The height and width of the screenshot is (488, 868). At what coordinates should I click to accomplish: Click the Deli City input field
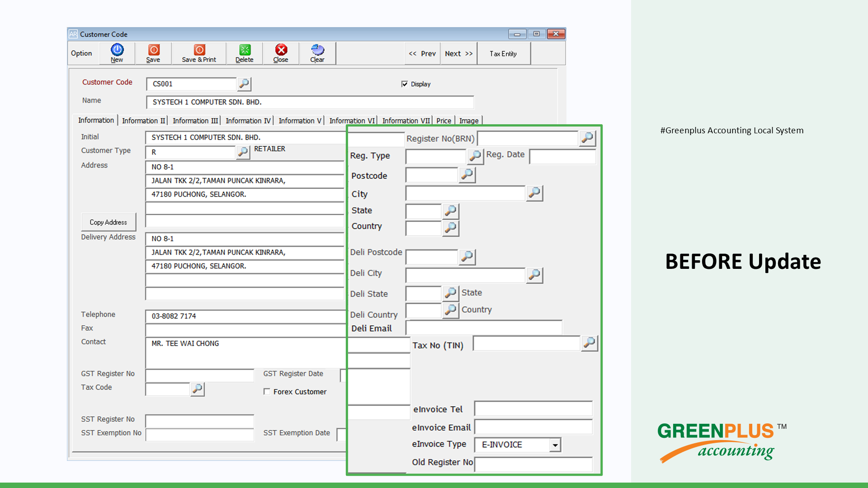[x=466, y=275]
